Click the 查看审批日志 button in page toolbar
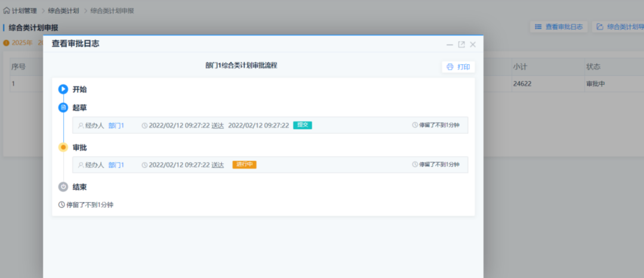This screenshot has height=278, width=644. coord(559,27)
